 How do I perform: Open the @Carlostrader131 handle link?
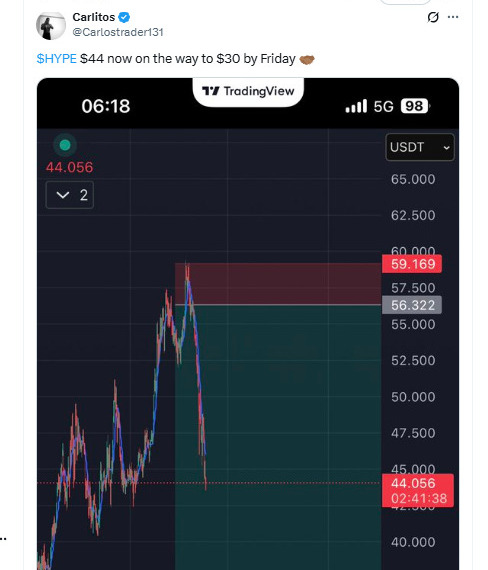(118, 32)
